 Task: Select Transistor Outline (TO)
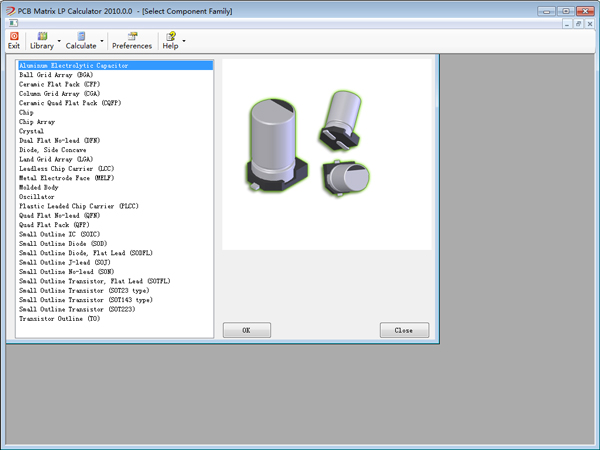(115, 318)
